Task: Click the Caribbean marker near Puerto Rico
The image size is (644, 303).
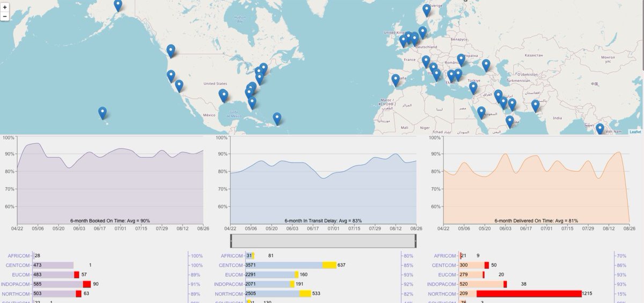Action: (277, 119)
